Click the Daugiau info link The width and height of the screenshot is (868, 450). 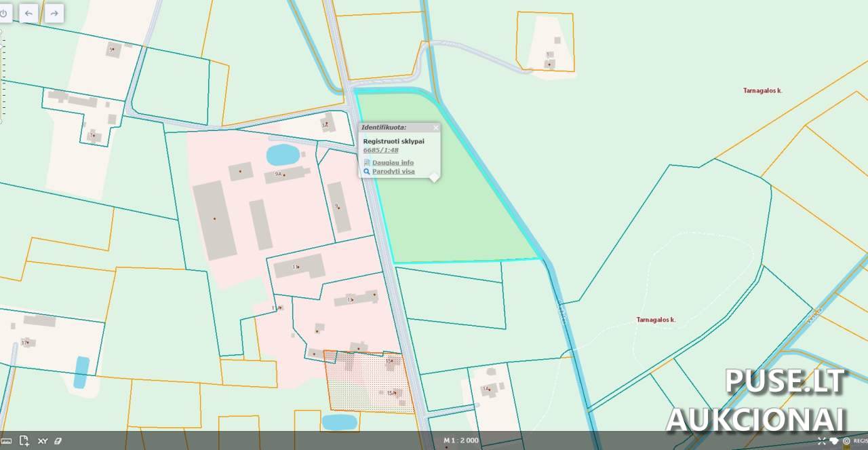click(393, 163)
